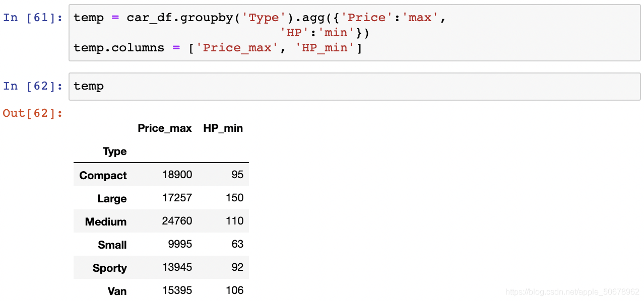Click the 150 horsepower value
Image resolution: width=644 pixels, height=301 pixels.
coord(234,198)
